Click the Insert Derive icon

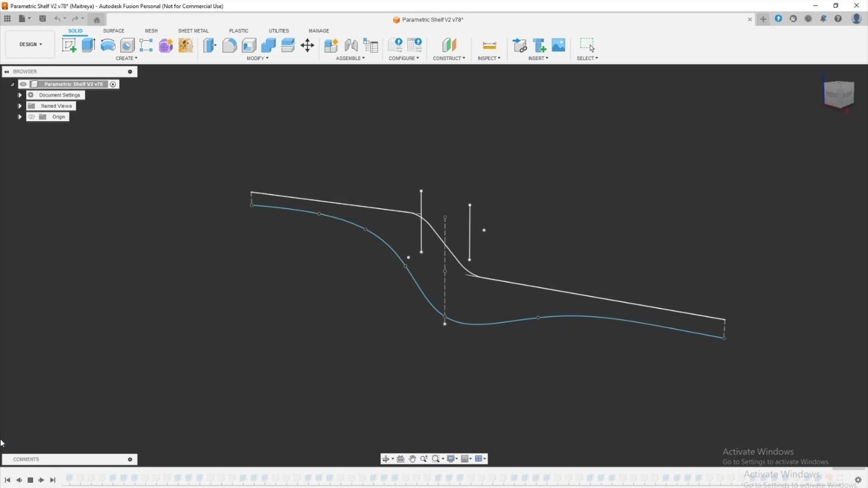(x=520, y=45)
